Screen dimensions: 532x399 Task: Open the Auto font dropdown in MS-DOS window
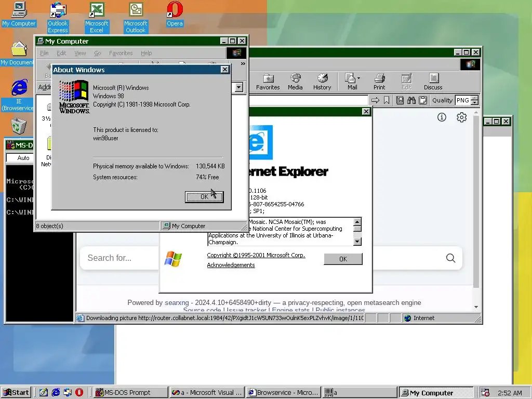[x=20, y=158]
